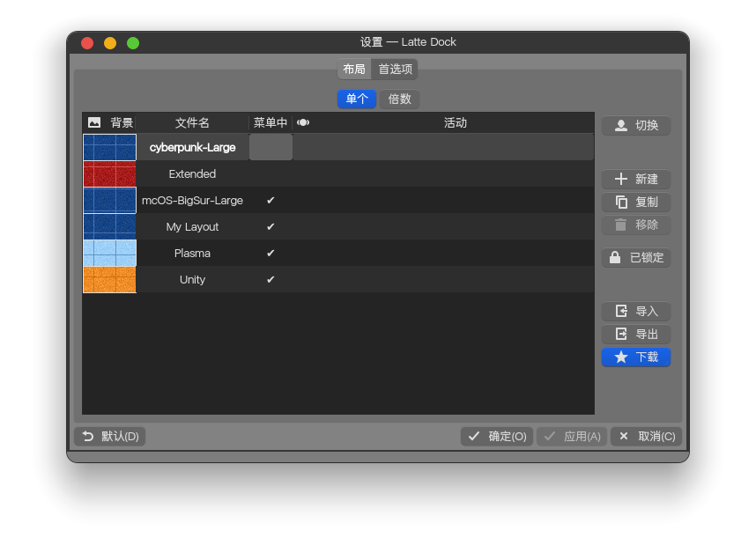
Task: Click mcOS-BigSur-Large blue background swatch
Action: [110, 201]
